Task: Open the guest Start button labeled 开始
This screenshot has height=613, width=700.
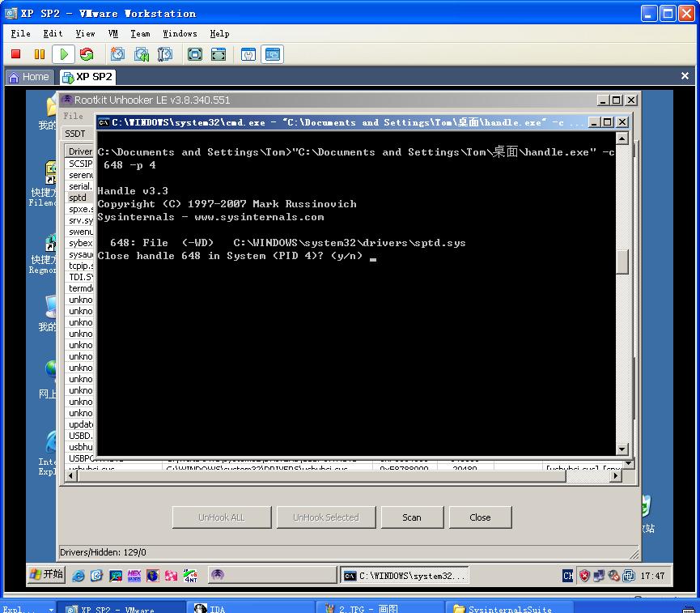Action: coord(46,575)
